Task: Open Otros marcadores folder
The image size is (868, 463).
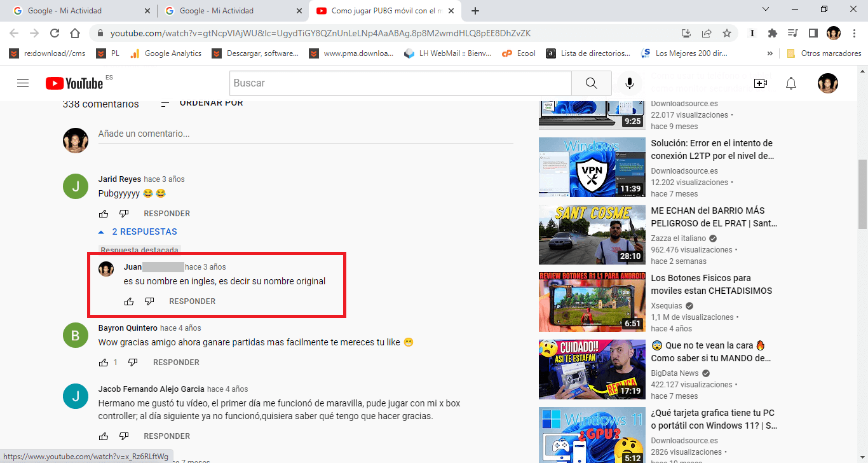Action: pyautogui.click(x=824, y=53)
